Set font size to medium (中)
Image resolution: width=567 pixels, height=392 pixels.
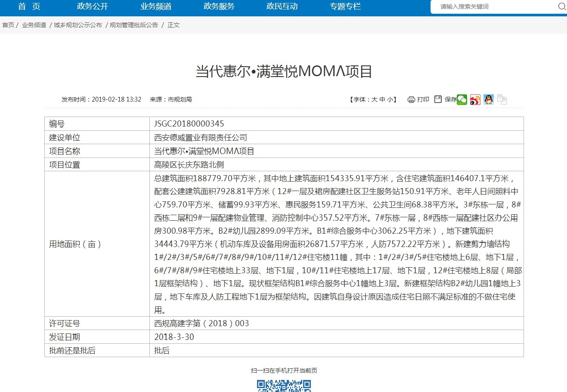pos(382,100)
